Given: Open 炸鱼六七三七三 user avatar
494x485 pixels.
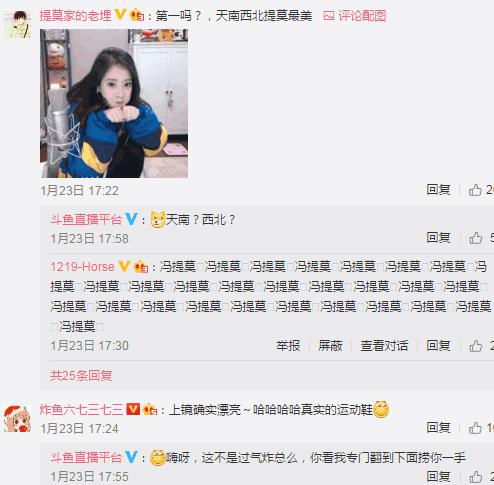Looking at the screenshot, I should coord(18,418).
